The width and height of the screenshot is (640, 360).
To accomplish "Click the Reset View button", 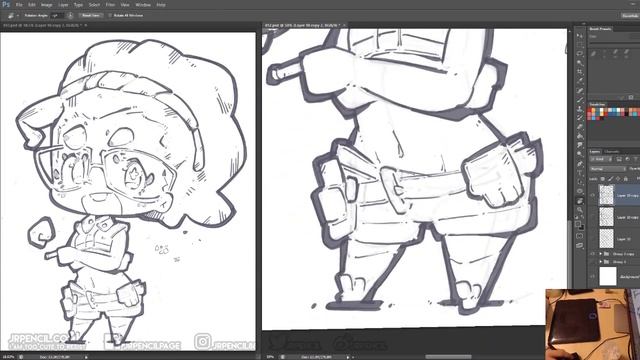I will click(x=91, y=16).
